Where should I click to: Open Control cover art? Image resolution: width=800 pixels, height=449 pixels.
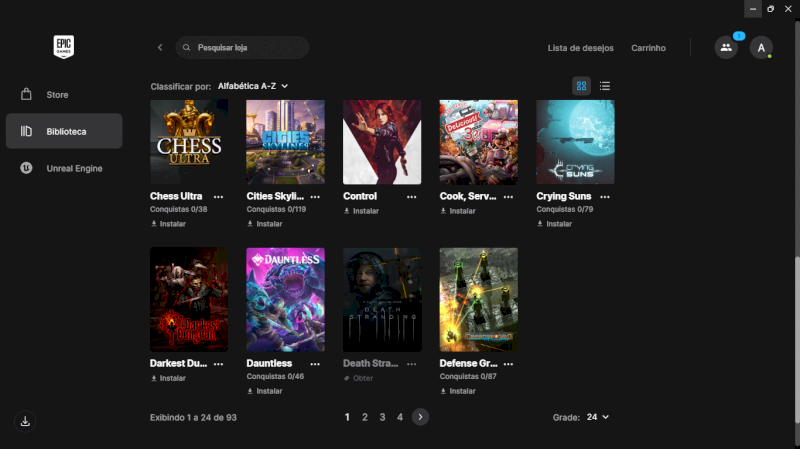point(382,142)
